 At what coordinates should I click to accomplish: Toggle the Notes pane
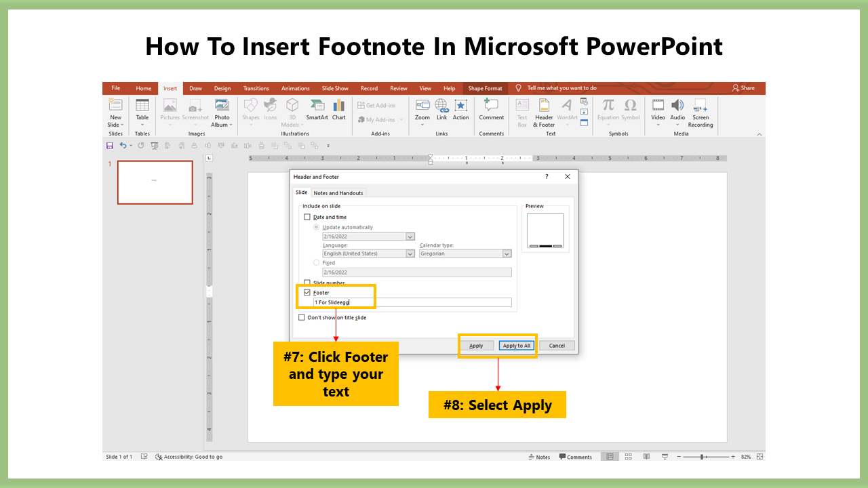coord(539,457)
